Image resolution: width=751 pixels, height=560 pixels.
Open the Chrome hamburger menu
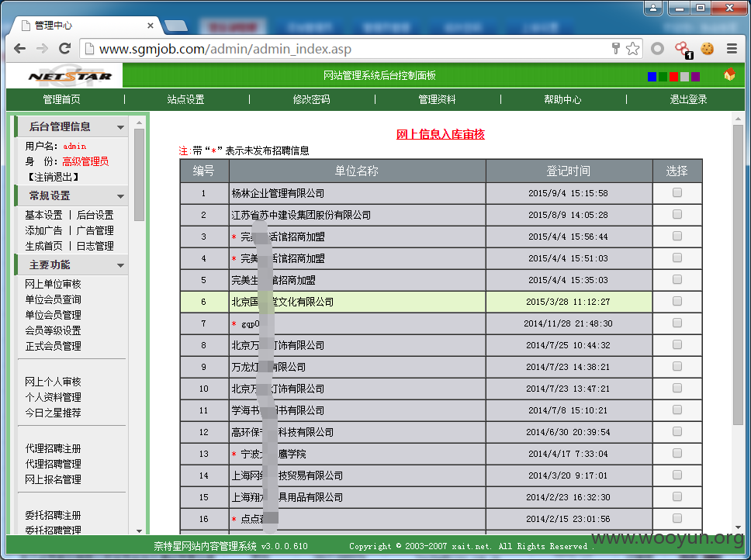pos(732,48)
